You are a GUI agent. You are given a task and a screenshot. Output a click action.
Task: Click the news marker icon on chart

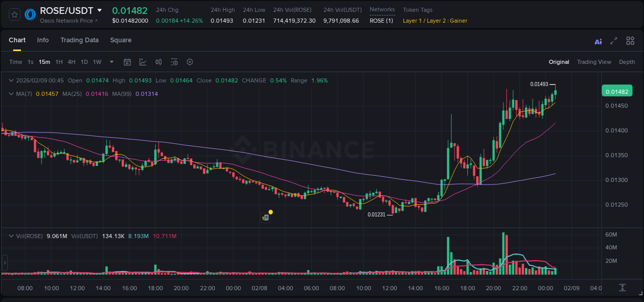(x=266, y=217)
